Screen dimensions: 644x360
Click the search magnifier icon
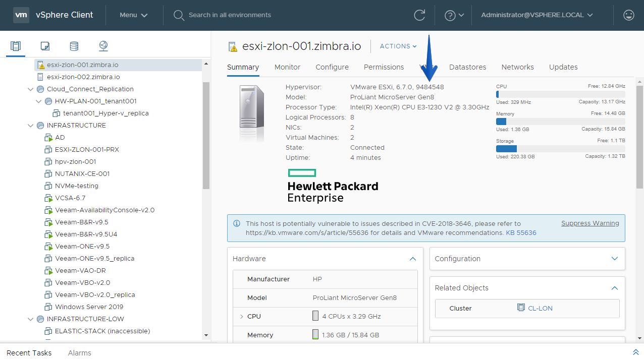click(179, 15)
